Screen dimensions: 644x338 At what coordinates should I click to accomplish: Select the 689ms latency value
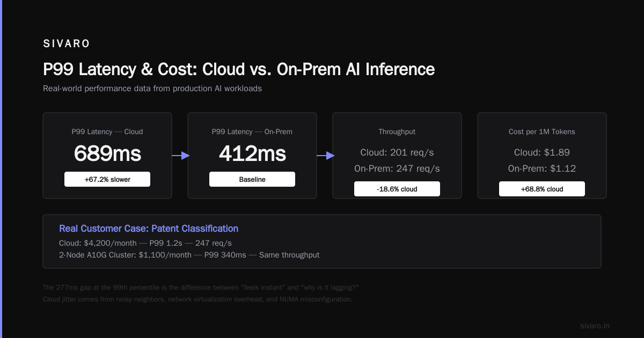[x=107, y=154]
